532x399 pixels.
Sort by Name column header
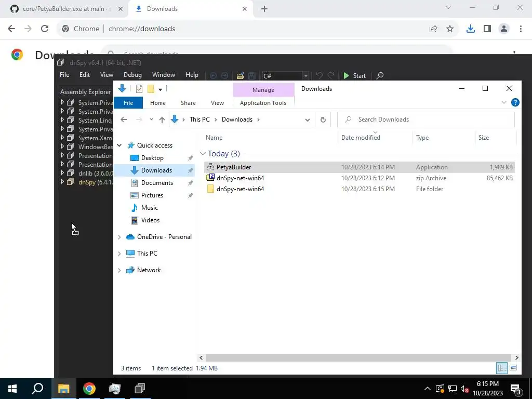point(214,138)
